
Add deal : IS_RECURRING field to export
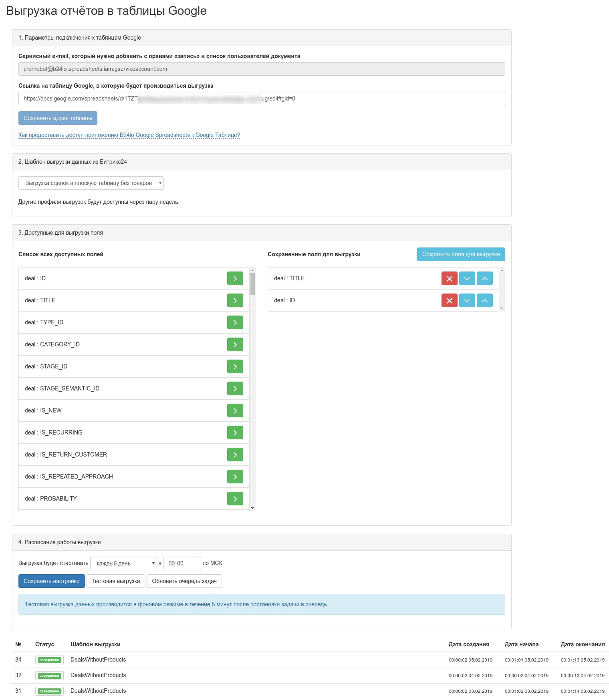(x=235, y=432)
